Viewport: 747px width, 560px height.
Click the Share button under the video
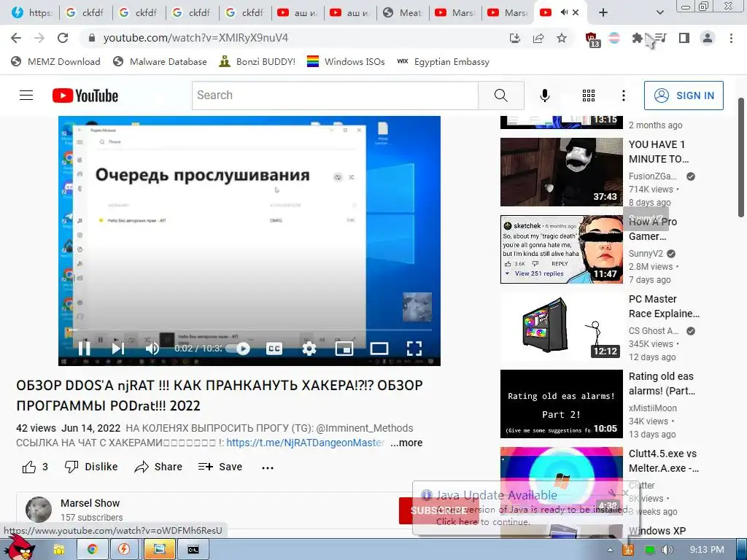(x=158, y=467)
